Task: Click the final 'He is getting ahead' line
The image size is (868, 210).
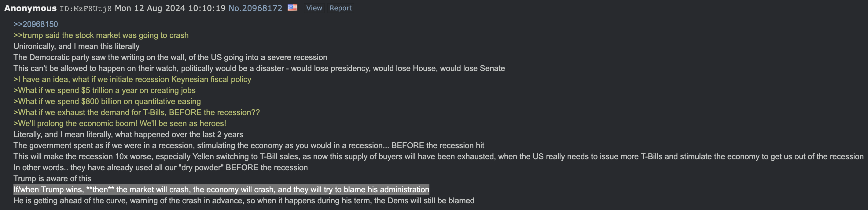Action: (244, 201)
